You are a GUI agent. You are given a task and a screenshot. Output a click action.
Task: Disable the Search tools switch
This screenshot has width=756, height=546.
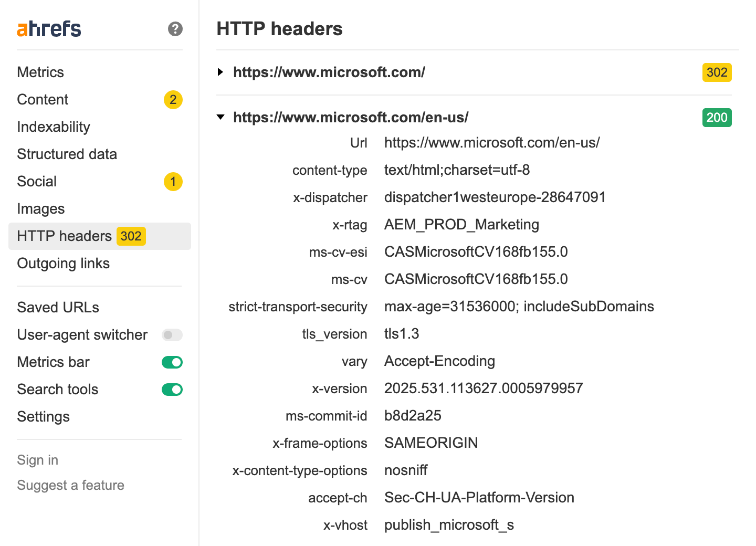point(172,390)
